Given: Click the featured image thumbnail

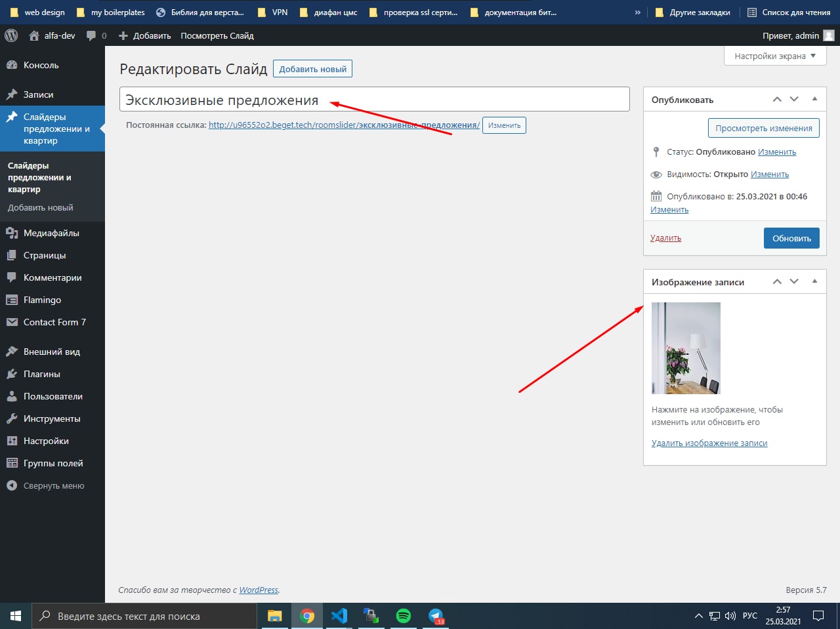Looking at the screenshot, I should [x=686, y=348].
